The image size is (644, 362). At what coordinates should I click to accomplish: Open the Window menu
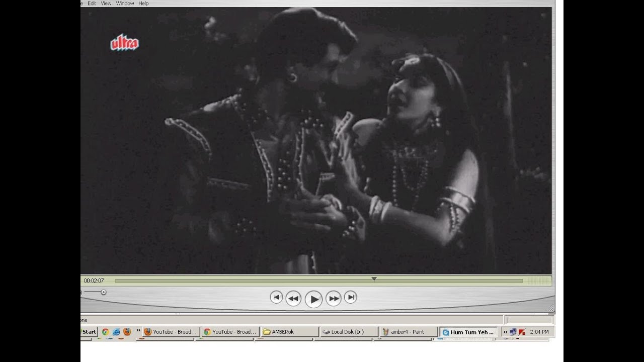[125, 3]
